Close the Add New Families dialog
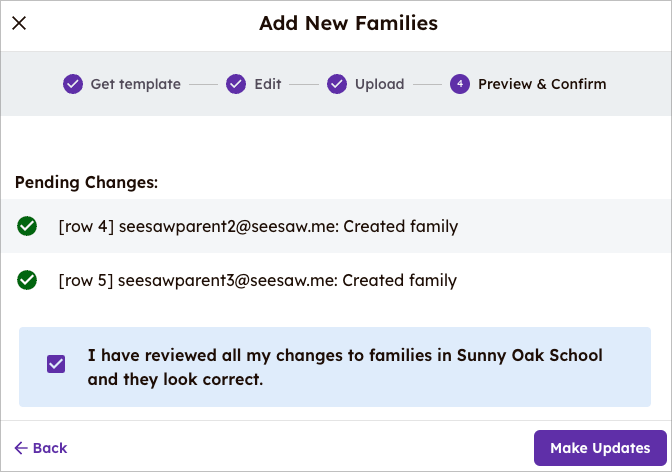This screenshot has height=472, width=672. pos(19,23)
